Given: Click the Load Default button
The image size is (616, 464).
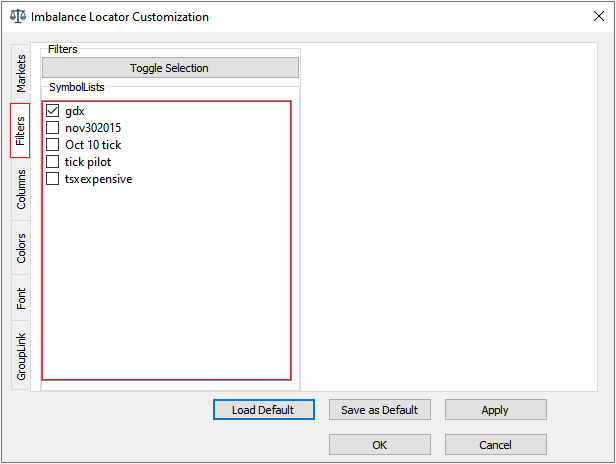Looking at the screenshot, I should 263,410.
